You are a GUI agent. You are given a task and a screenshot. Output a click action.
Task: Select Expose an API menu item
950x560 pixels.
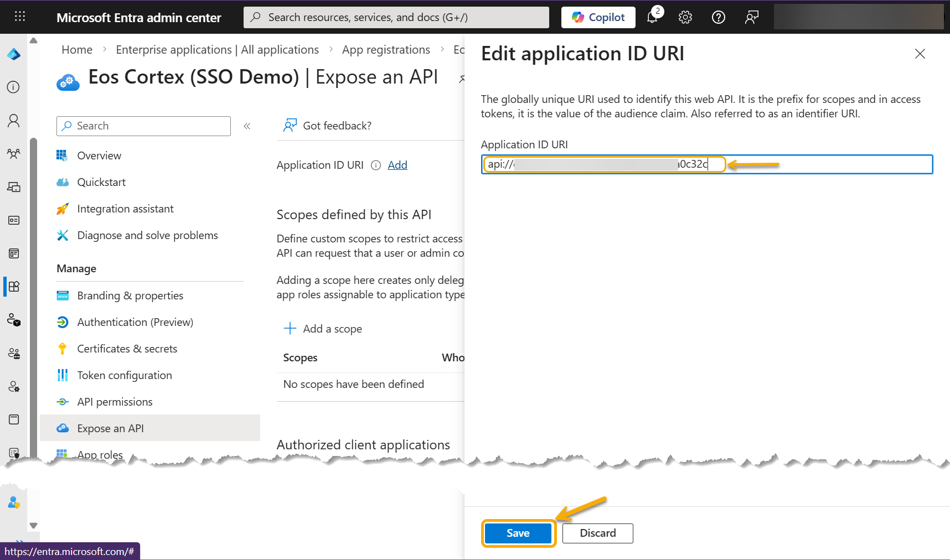point(150,428)
